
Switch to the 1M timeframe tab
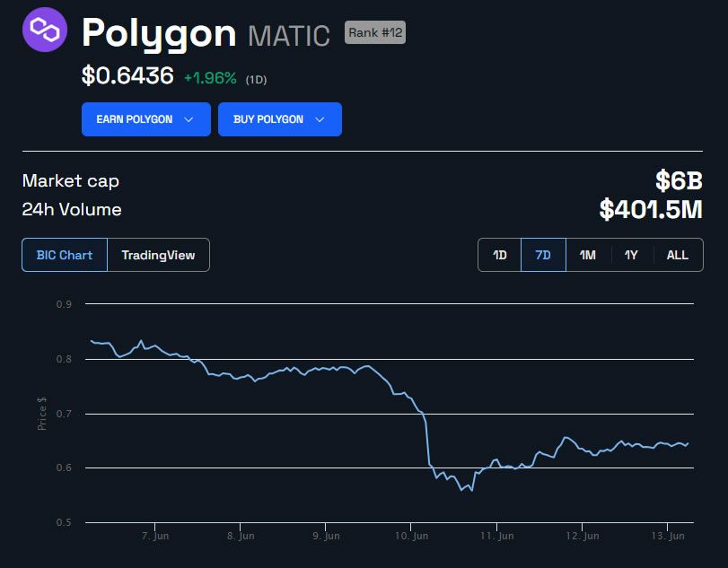[x=587, y=255]
